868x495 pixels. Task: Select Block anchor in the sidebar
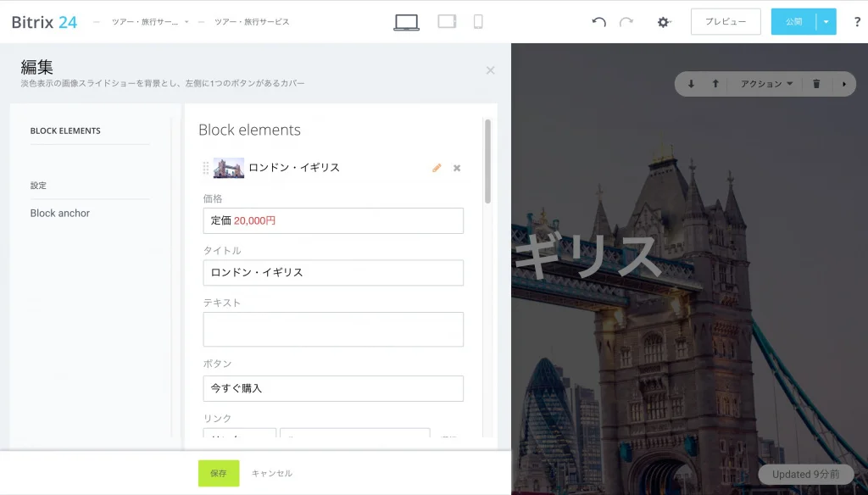point(60,213)
